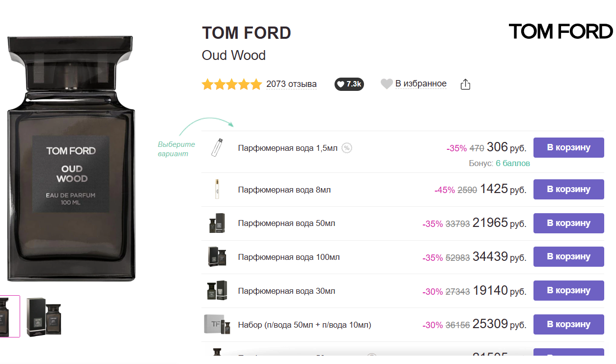Open the 2073 отзыва reviews link
The height and width of the screenshot is (364, 616).
(x=291, y=84)
